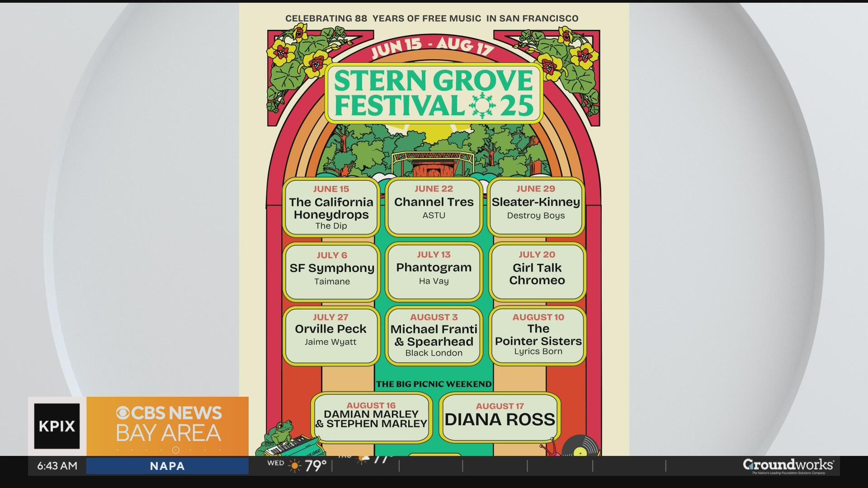Screen dimensions: 868x488
Task: Click the KPIX station logo
Action: click(x=56, y=426)
